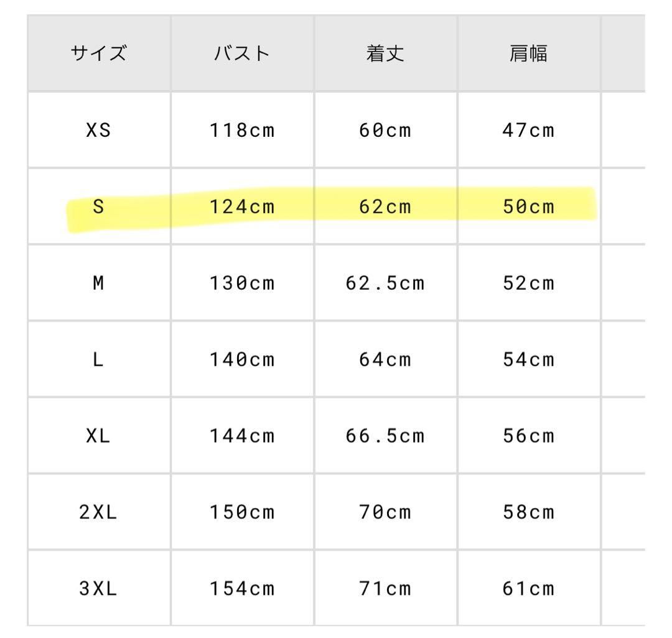Select the XL size cell

(x=98, y=437)
